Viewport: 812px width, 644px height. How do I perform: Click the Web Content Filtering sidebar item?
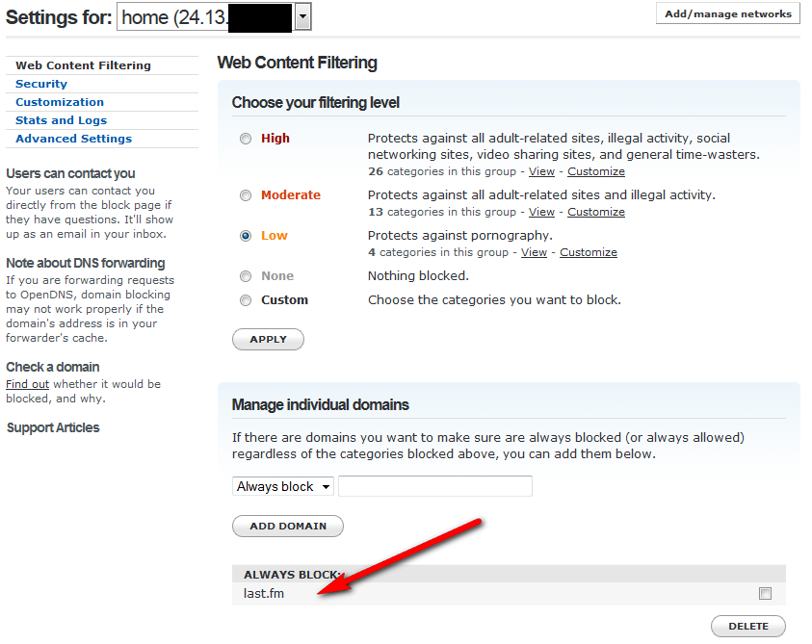click(x=83, y=65)
